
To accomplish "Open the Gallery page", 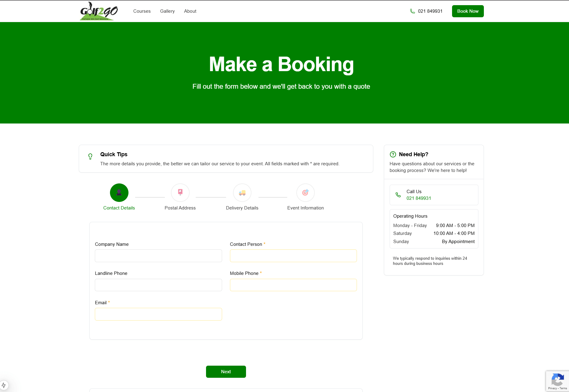I will 167,11.
